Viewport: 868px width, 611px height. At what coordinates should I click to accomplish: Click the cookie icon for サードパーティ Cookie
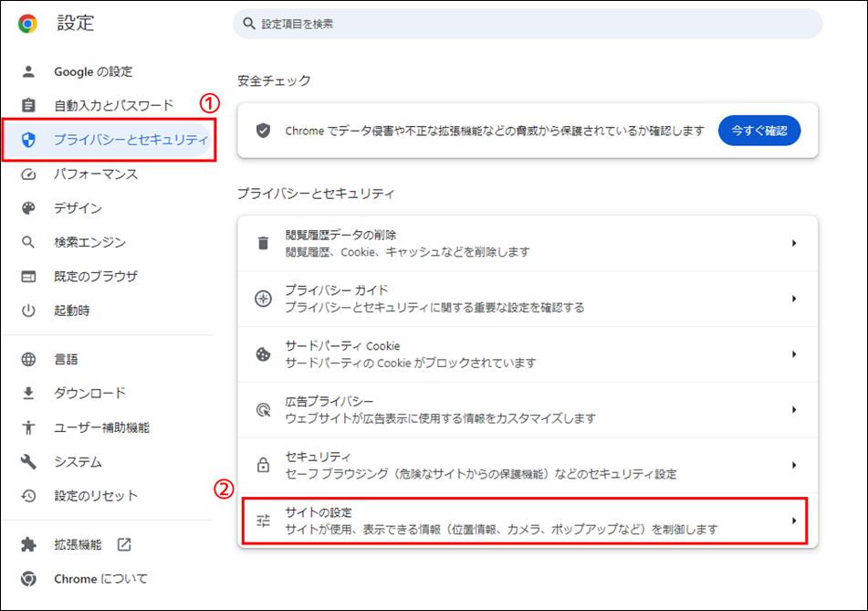[263, 354]
